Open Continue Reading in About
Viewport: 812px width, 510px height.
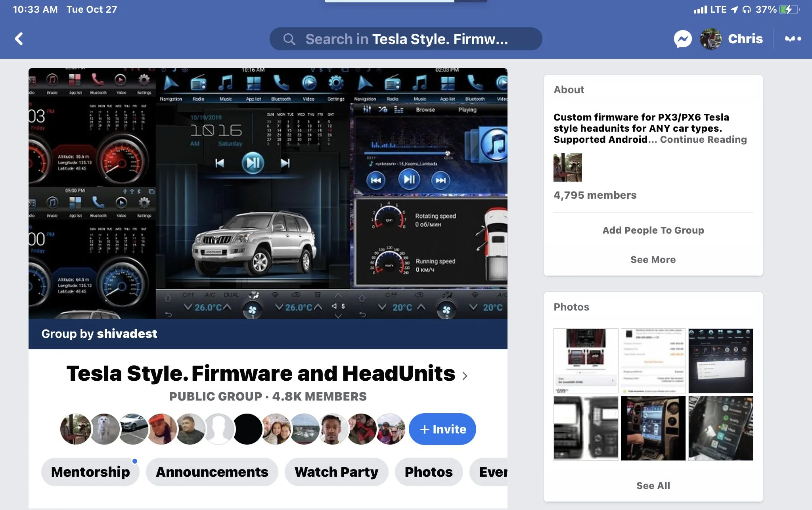pyautogui.click(x=703, y=140)
